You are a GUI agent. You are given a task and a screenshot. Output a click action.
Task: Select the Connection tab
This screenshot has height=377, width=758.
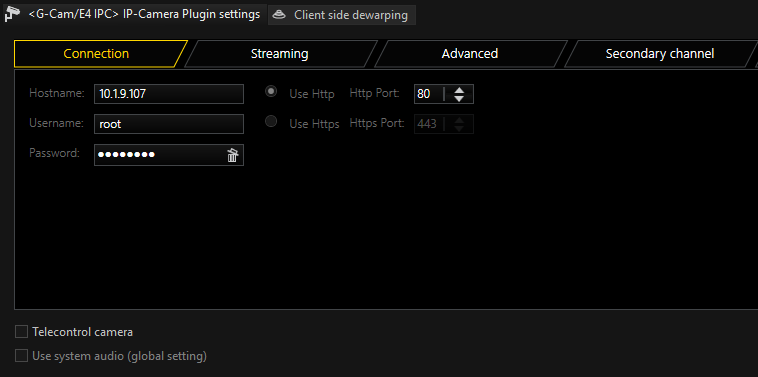coord(97,54)
